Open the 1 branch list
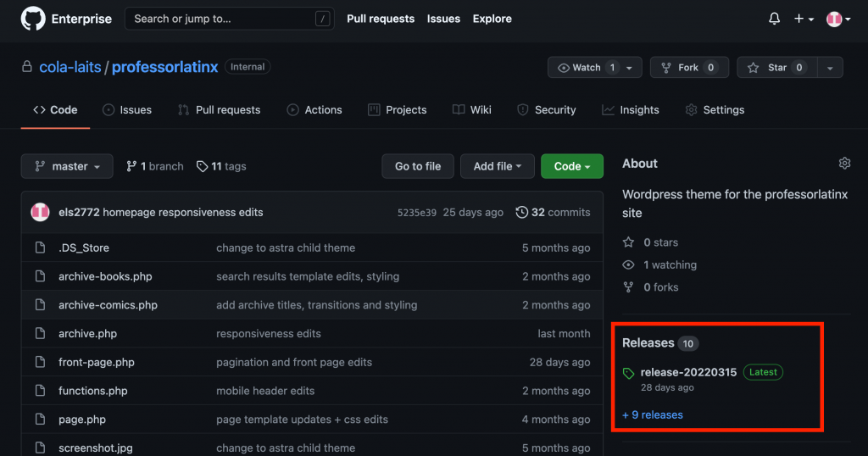The height and width of the screenshot is (456, 868). click(154, 166)
